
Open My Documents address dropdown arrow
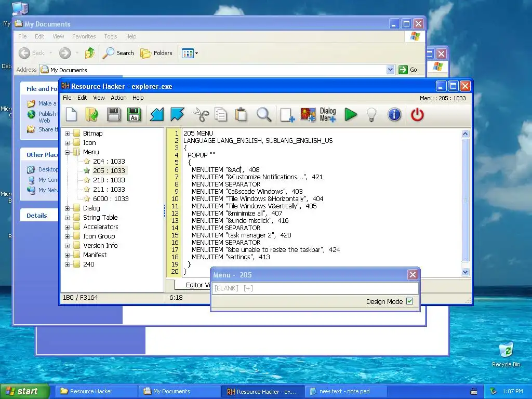click(x=390, y=70)
